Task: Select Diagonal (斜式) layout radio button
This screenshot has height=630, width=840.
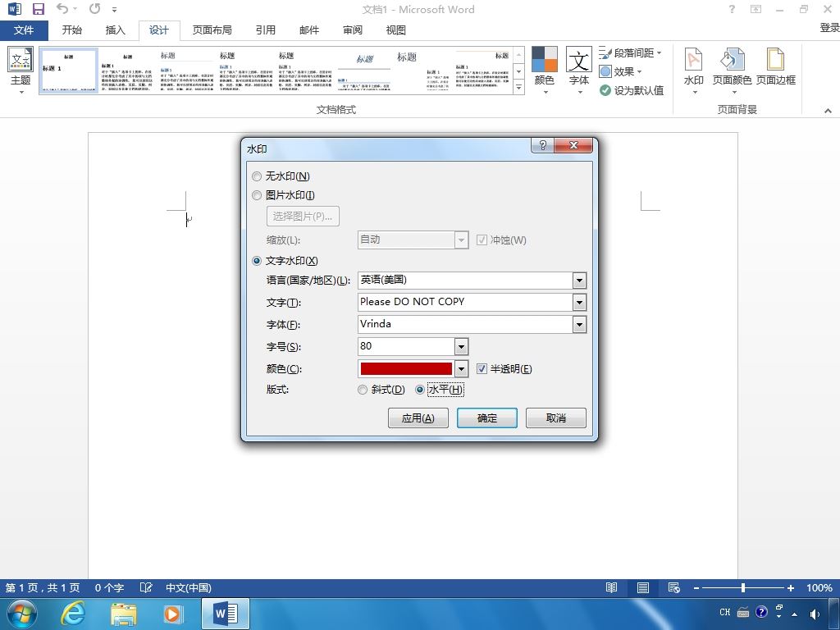Action: (363, 390)
